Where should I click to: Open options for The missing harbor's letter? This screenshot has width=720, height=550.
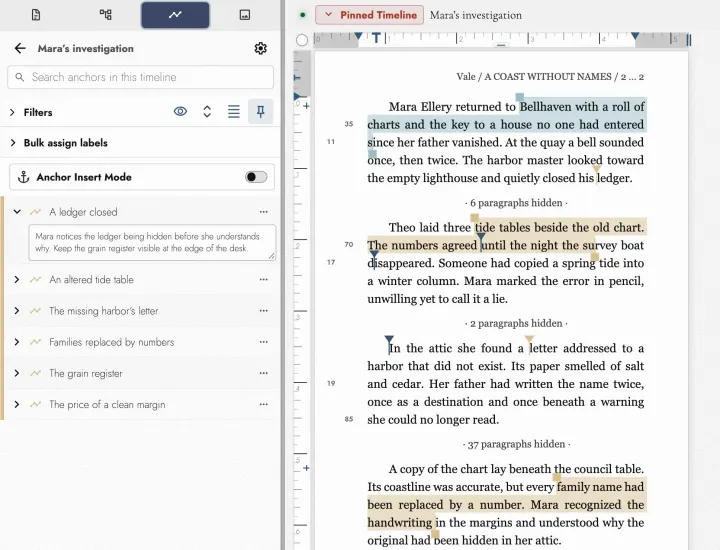[264, 311]
